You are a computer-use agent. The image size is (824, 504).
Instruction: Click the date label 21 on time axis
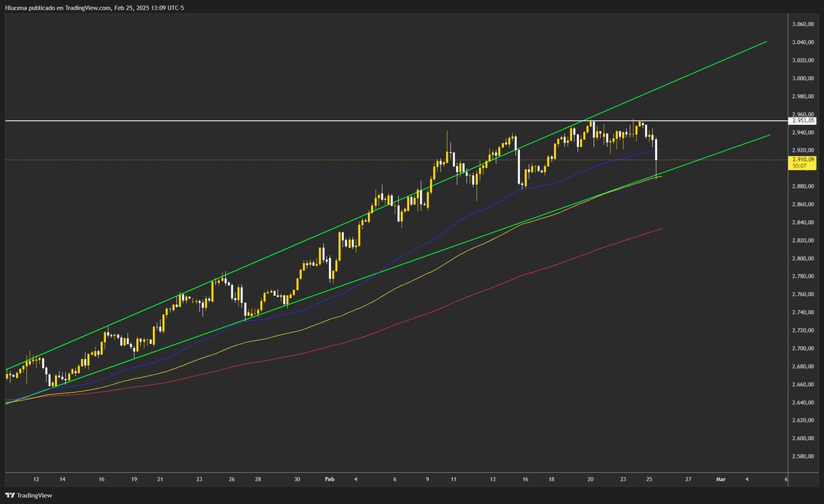(x=160, y=479)
